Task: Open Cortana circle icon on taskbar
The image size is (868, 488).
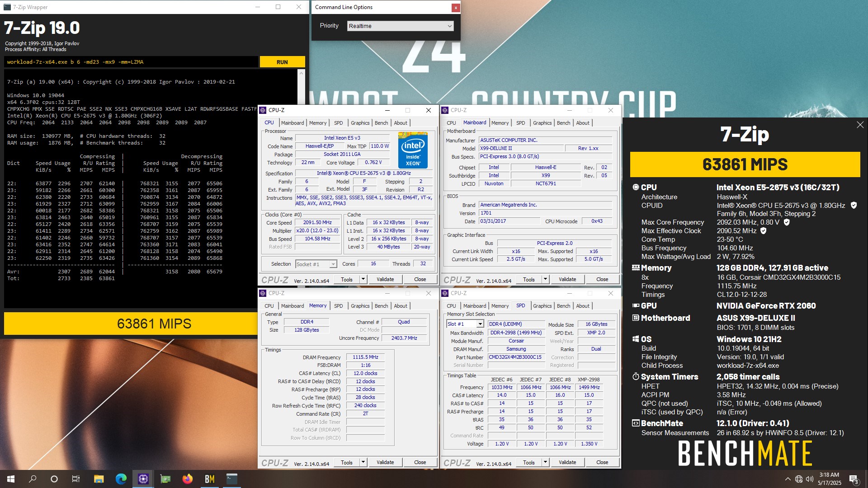Action: pos(54,479)
